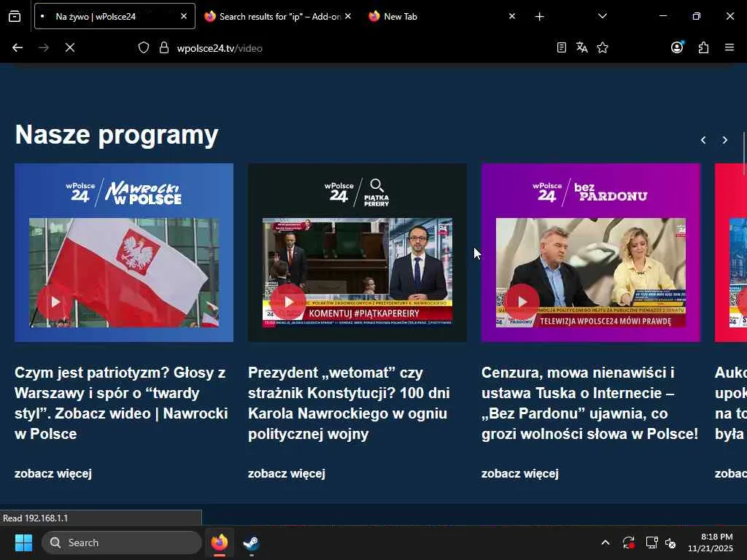Click sync update tray icon

[628, 542]
